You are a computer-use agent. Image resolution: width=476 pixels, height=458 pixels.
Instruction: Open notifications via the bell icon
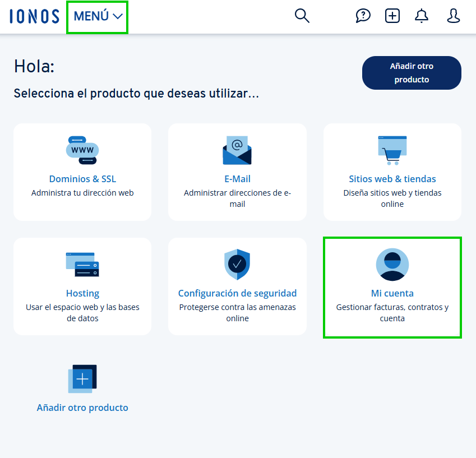pos(421,16)
